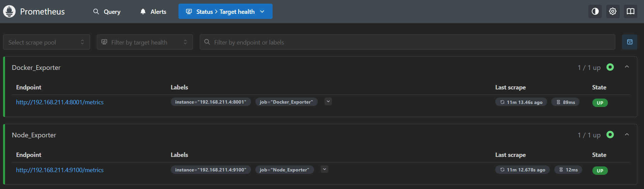Open the Alerts page
The height and width of the screenshot is (189, 644).
[153, 11]
